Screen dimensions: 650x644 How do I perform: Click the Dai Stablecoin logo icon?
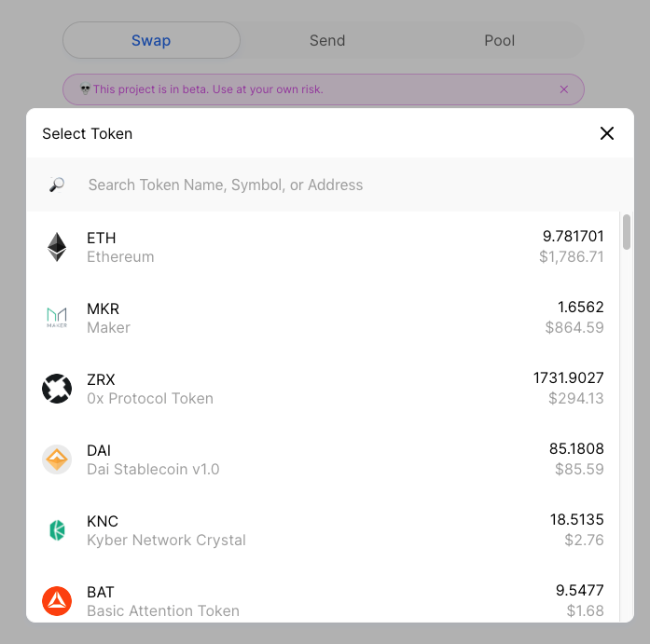(57, 459)
